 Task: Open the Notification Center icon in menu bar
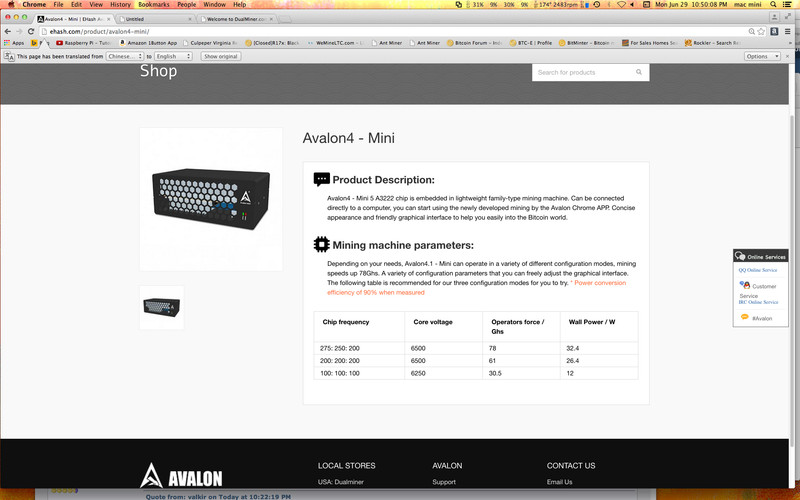(788, 4)
